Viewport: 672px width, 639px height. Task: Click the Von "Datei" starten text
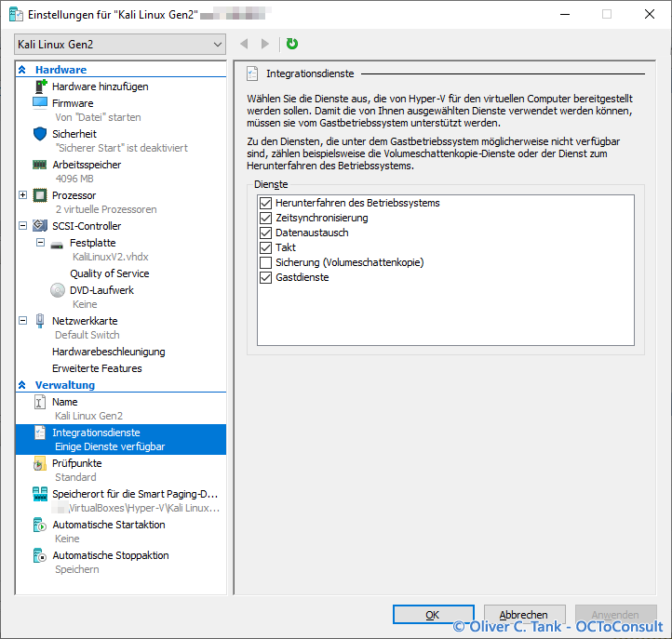(x=98, y=117)
